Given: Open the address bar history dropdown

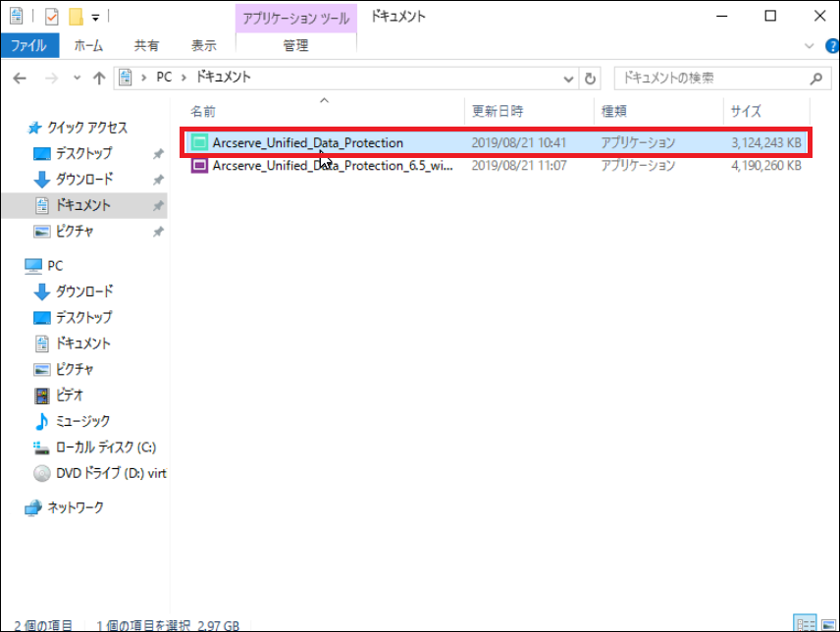Looking at the screenshot, I should pyautogui.click(x=568, y=79).
